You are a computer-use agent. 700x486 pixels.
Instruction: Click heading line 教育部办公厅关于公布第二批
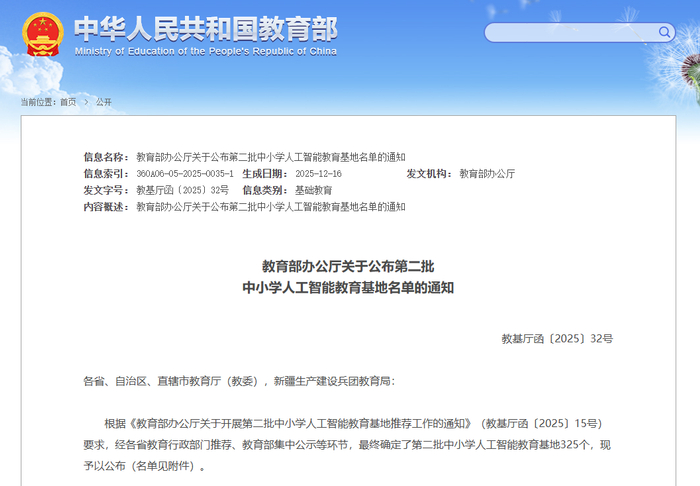click(348, 266)
